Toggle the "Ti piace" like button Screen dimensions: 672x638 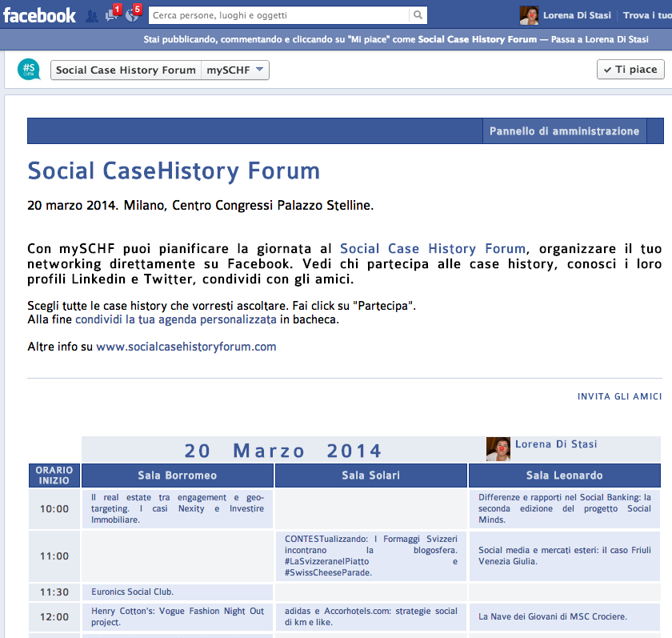click(x=630, y=70)
